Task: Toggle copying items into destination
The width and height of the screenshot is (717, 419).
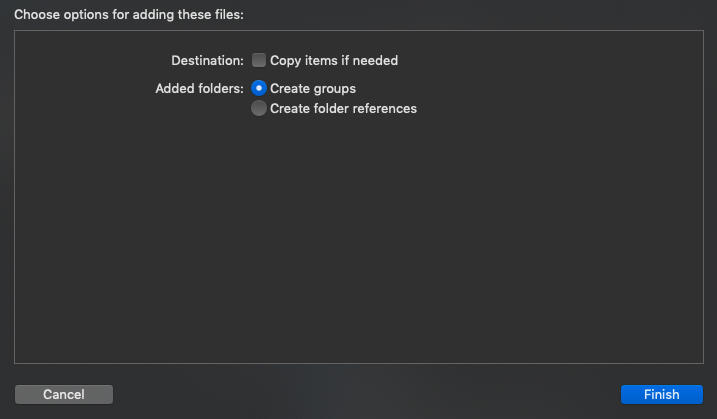Action: (x=259, y=60)
